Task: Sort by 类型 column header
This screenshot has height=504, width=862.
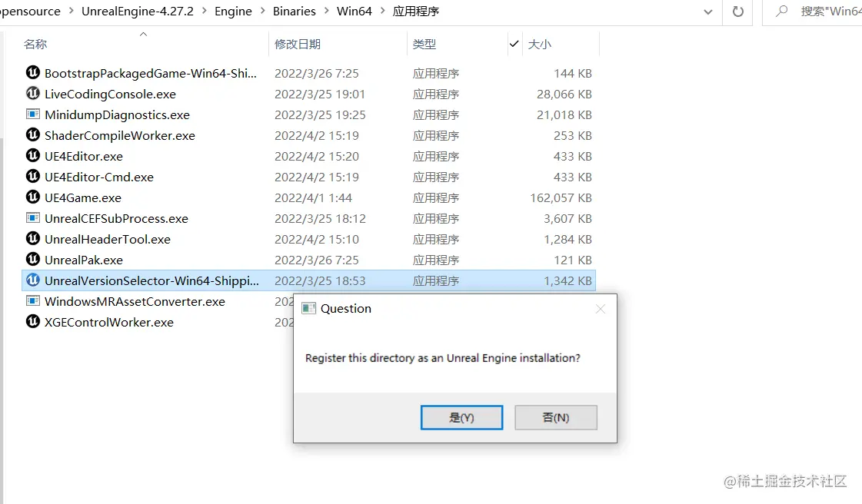Action: [424, 44]
